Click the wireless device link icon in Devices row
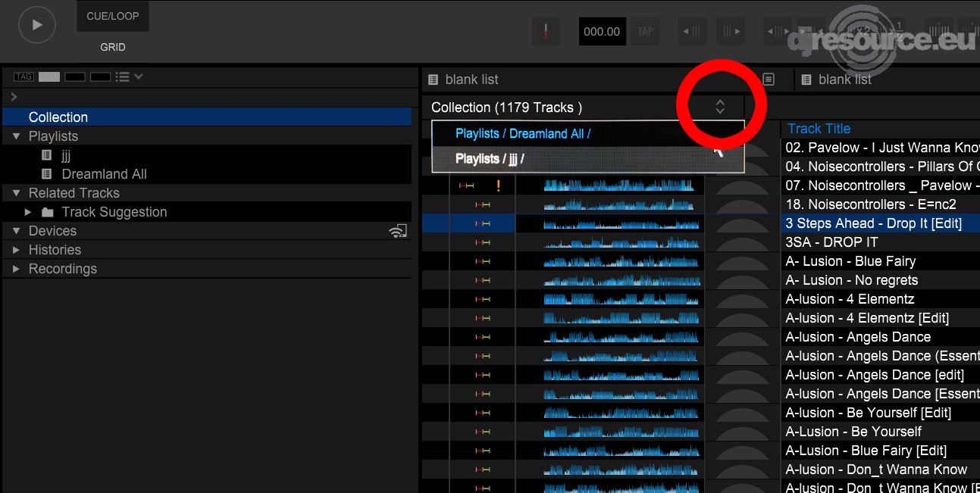Image resolution: width=980 pixels, height=493 pixels. pyautogui.click(x=398, y=231)
